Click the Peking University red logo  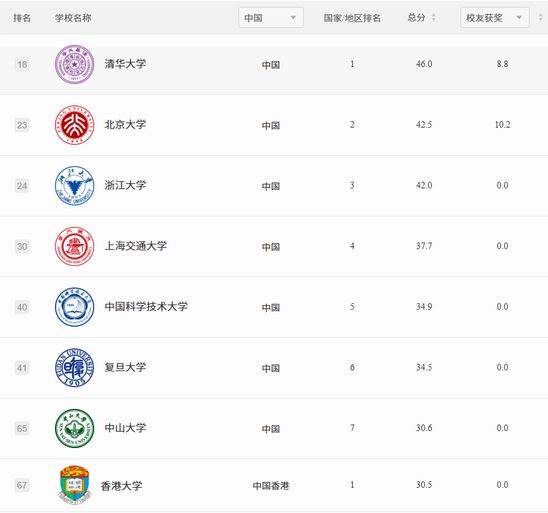coord(74,125)
